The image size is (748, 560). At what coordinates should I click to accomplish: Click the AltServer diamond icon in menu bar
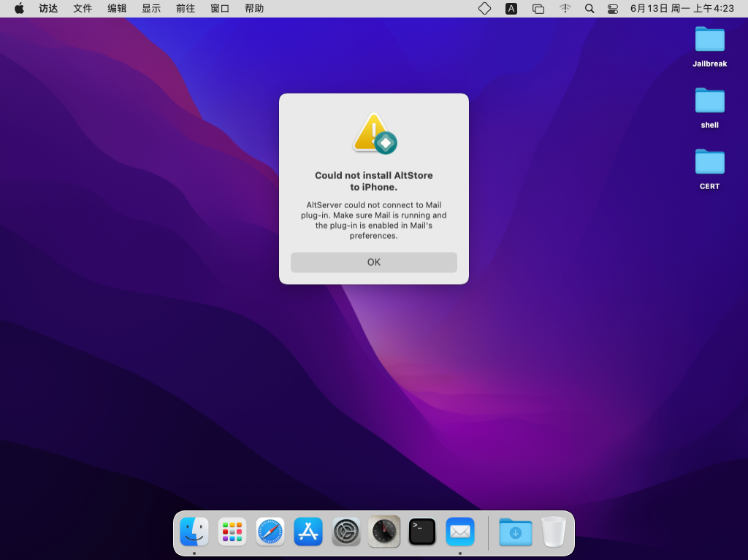point(484,9)
